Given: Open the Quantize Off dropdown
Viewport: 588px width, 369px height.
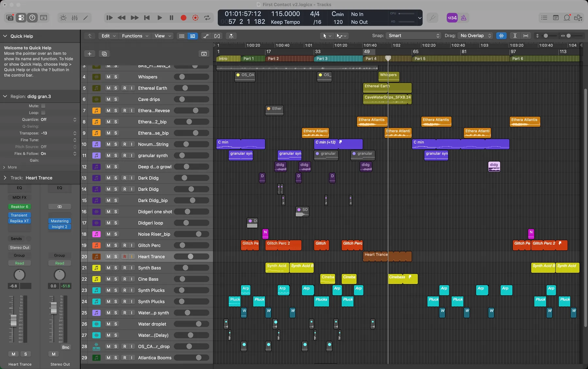Looking at the screenshot, I should pyautogui.click(x=58, y=120).
